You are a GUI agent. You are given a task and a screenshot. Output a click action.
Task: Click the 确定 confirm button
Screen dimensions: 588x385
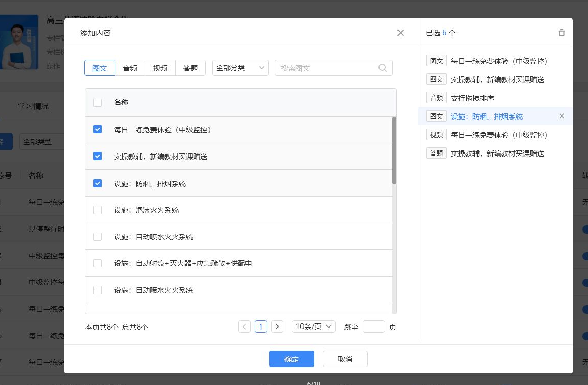click(x=291, y=359)
